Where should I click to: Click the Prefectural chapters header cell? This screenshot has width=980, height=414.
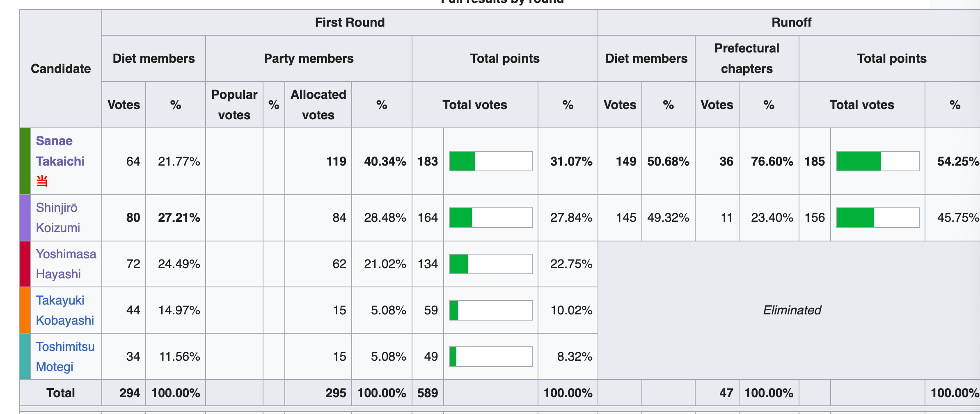[746, 58]
